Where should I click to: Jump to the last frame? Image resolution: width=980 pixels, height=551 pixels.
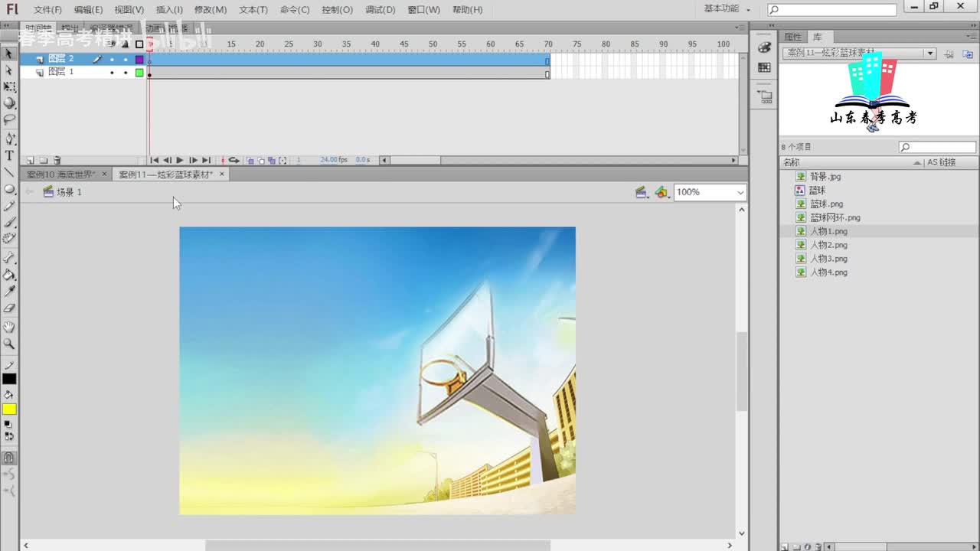pyautogui.click(x=206, y=161)
